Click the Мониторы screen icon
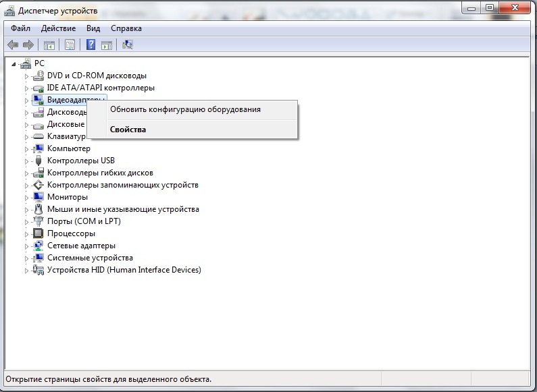Screen dimensions: 537x392 (39, 197)
